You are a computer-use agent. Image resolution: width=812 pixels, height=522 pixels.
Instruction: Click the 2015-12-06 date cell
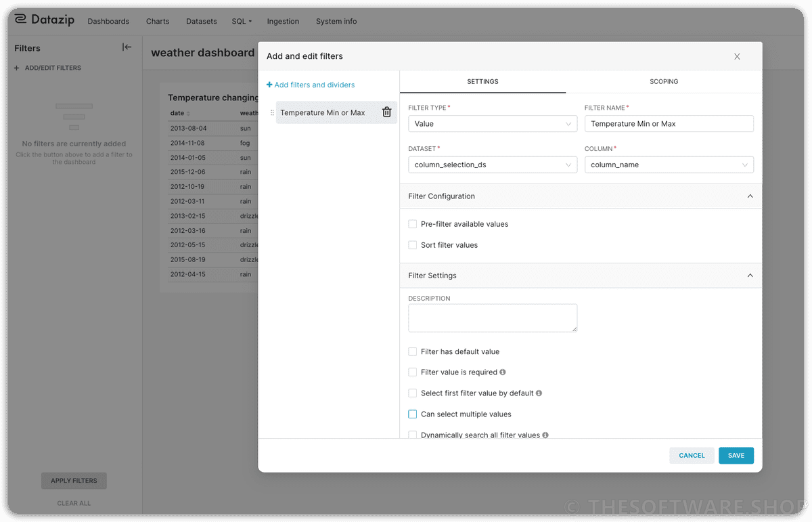[x=187, y=172]
